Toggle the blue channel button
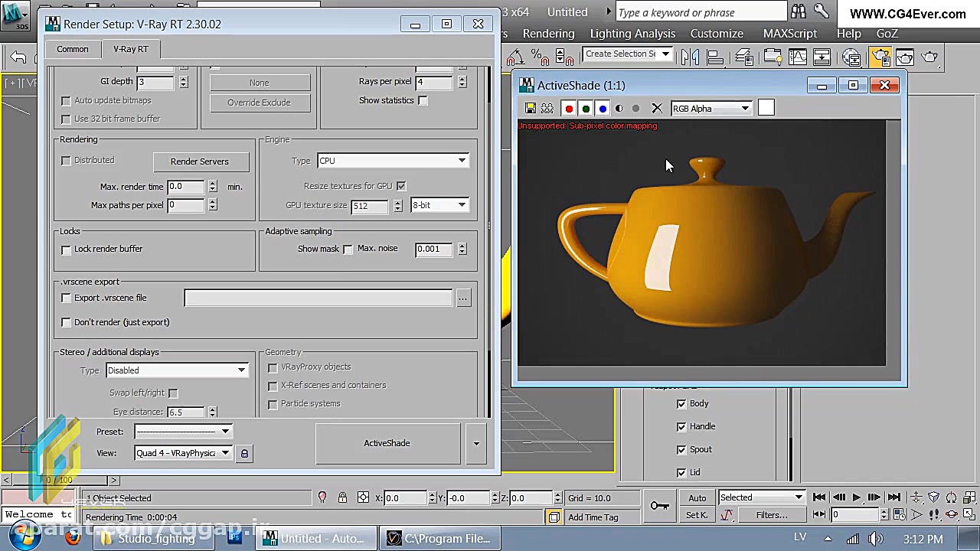Screen dimensions: 980x551 pos(603,109)
